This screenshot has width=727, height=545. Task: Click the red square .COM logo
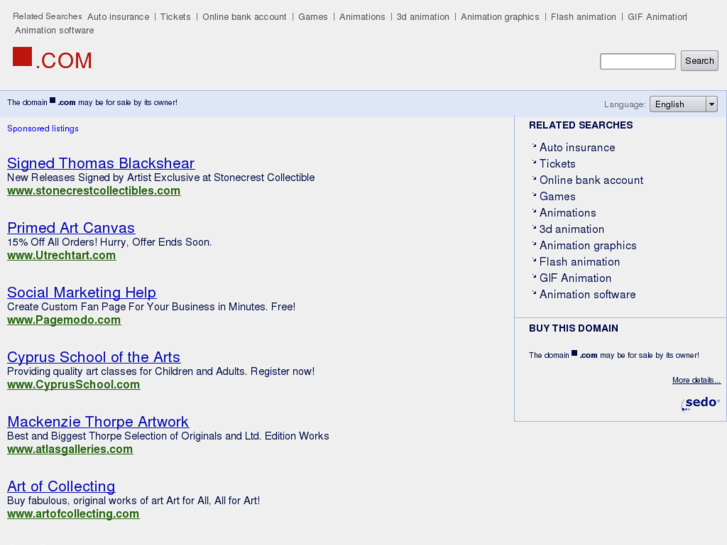point(52,59)
